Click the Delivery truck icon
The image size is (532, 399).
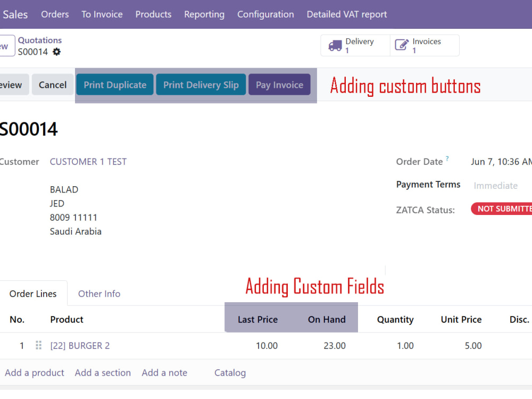point(335,45)
